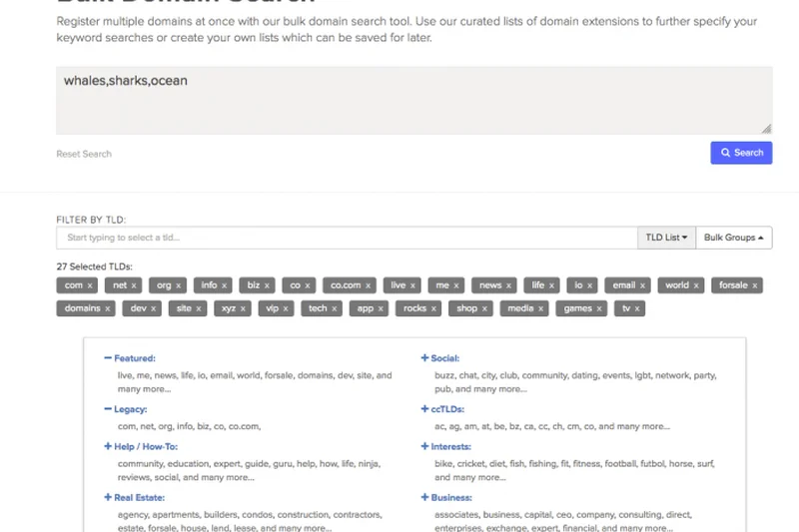The width and height of the screenshot is (799, 532).
Task: Collapse the Featured TLD group
Action: click(x=130, y=358)
